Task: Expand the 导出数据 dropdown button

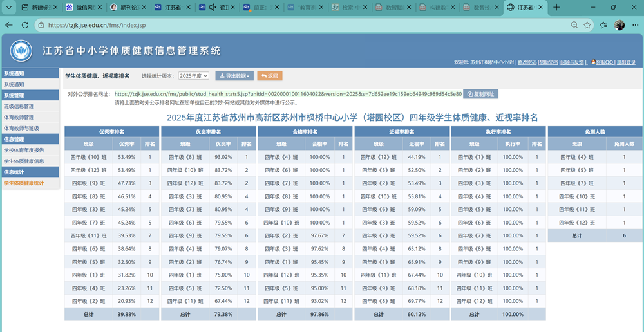Action: 234,76
